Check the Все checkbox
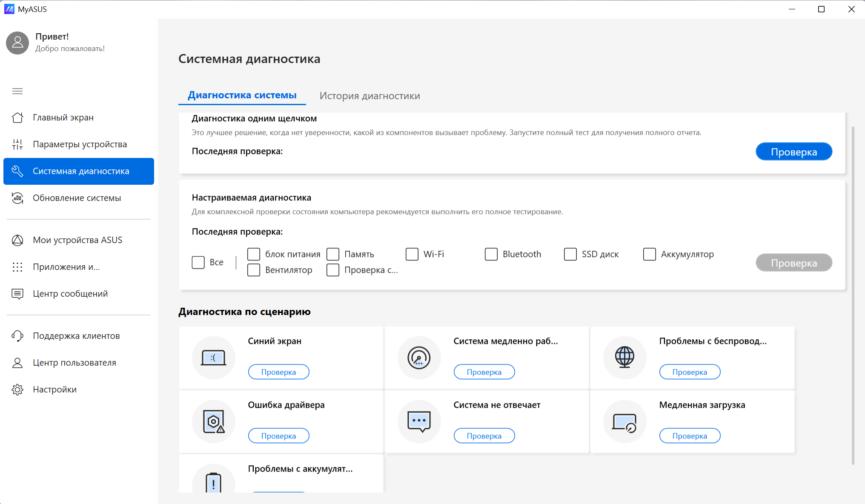The height and width of the screenshot is (504, 865). 198,262
